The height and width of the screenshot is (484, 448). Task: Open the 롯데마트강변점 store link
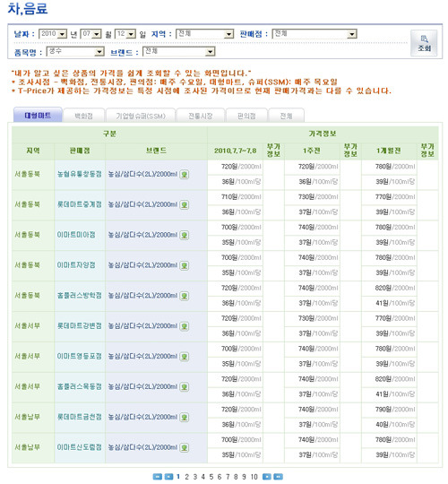[79, 326]
